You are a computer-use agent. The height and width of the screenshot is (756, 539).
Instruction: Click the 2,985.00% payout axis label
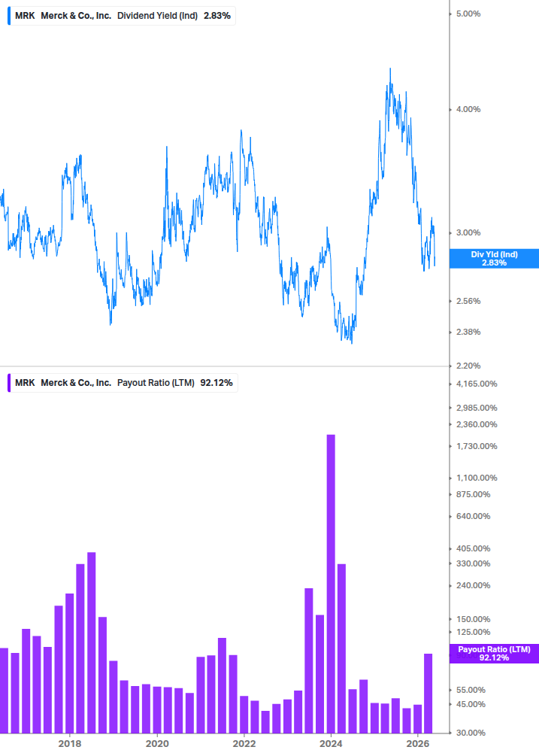477,408
